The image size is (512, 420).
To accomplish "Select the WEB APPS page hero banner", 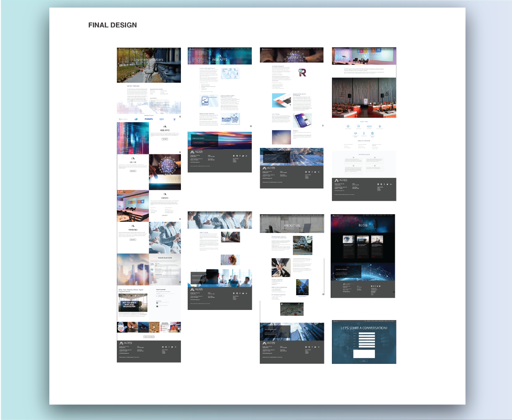I will pos(220,56).
